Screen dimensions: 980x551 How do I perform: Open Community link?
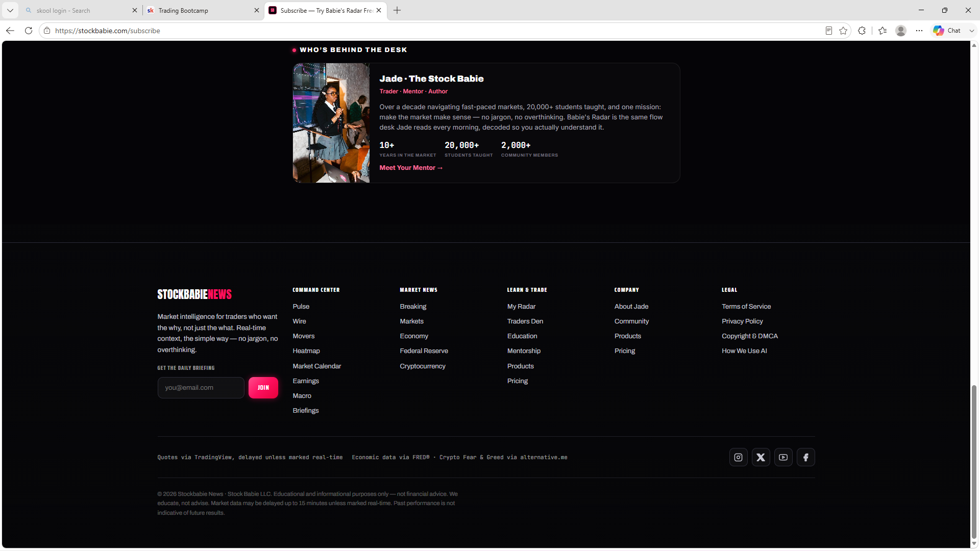click(631, 321)
